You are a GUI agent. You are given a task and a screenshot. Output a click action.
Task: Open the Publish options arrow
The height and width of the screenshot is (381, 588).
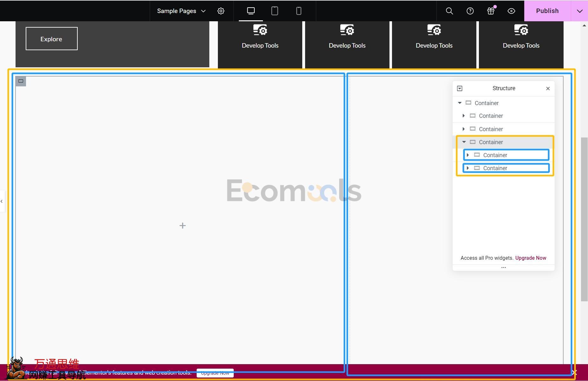pos(579,11)
